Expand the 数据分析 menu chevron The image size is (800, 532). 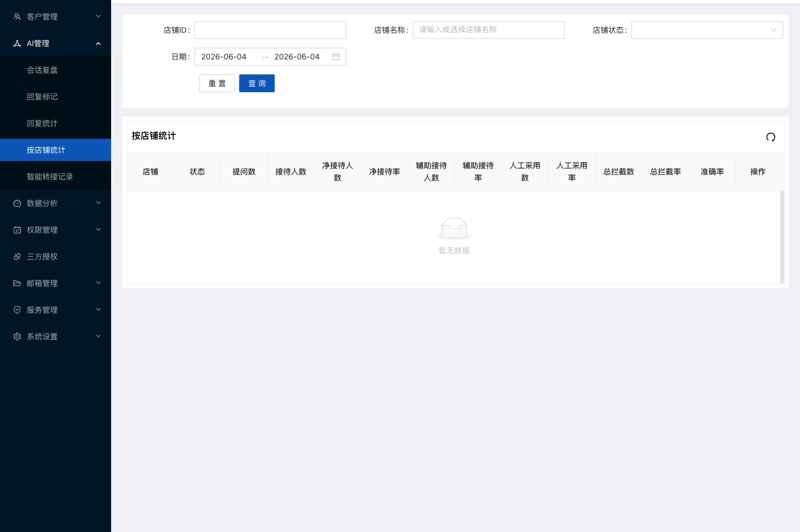[98, 203]
